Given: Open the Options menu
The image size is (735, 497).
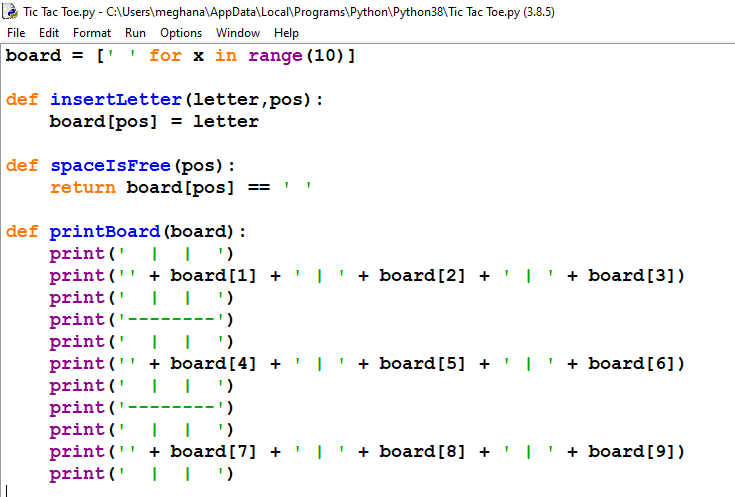Looking at the screenshot, I should click(x=181, y=33).
